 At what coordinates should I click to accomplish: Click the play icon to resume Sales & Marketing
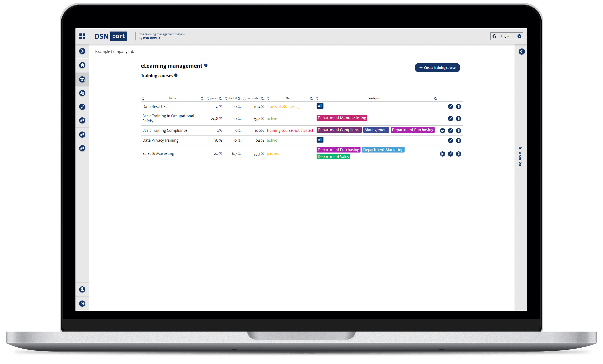pos(443,154)
